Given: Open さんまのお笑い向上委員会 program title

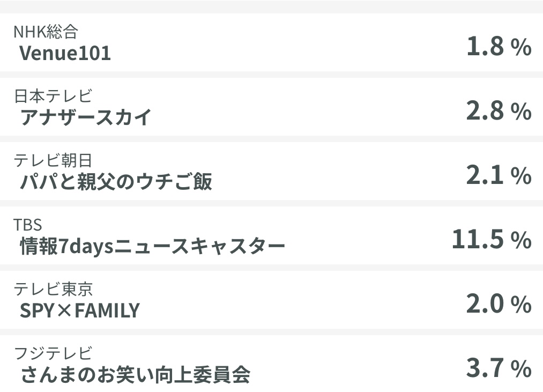Looking at the screenshot, I should (x=135, y=375).
